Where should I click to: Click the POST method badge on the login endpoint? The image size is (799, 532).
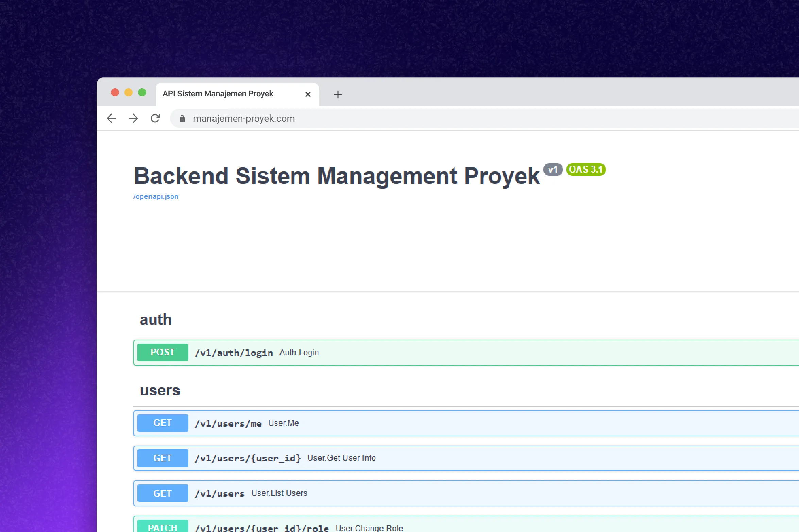point(163,352)
